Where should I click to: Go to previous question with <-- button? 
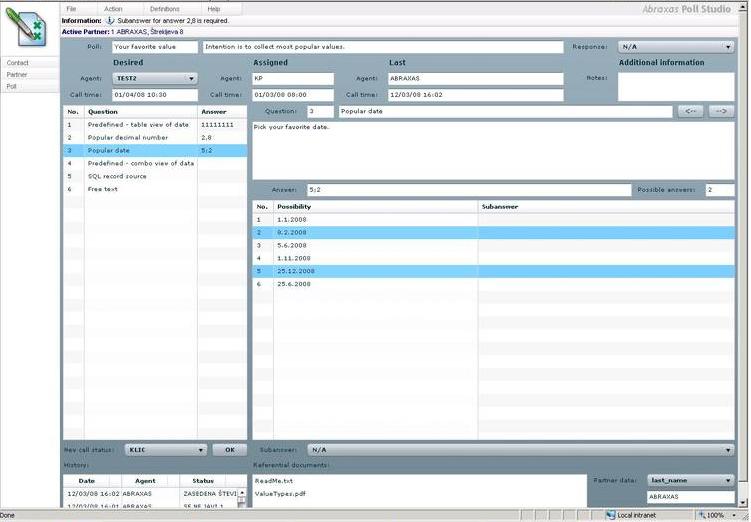point(691,111)
